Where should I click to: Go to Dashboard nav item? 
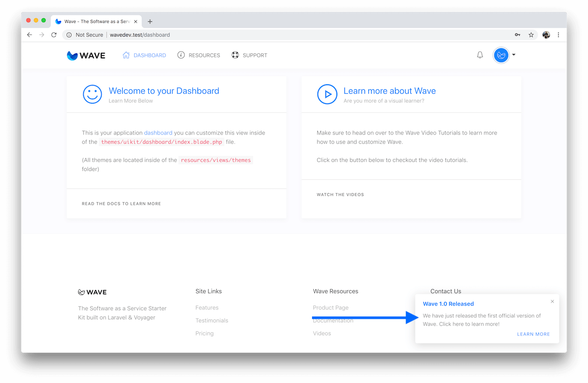coord(144,55)
